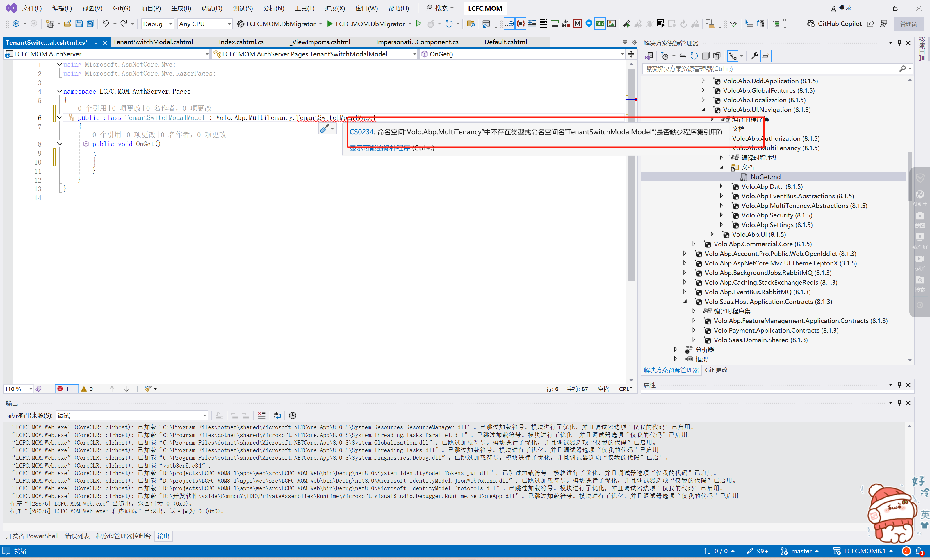This screenshot has height=560, width=930.
Task: Open the Any CPU platform dropdown
Action: coord(204,24)
